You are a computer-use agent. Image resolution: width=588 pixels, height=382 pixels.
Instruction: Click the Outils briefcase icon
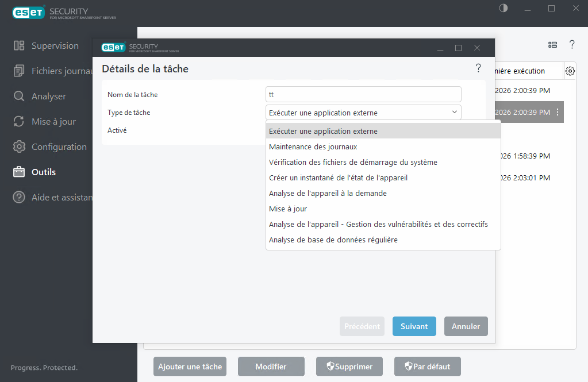click(19, 172)
